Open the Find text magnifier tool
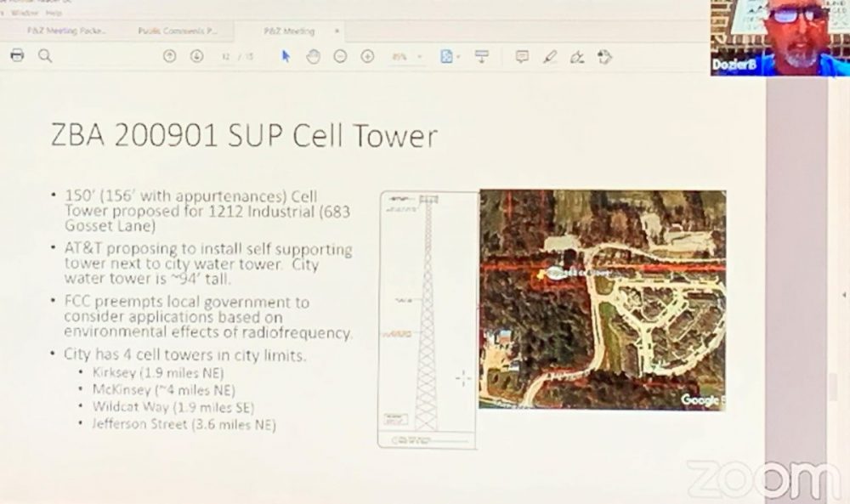Viewport: 850px width, 504px height. pyautogui.click(x=45, y=56)
